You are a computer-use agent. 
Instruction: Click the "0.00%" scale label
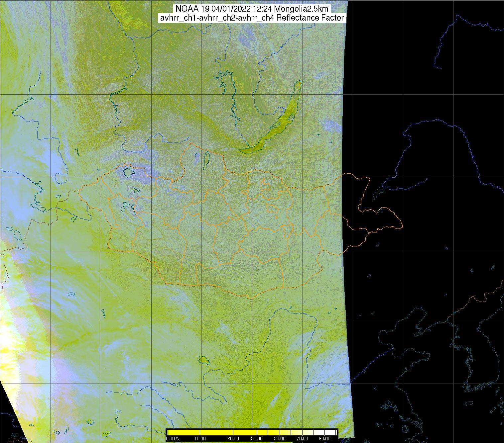click(172, 439)
